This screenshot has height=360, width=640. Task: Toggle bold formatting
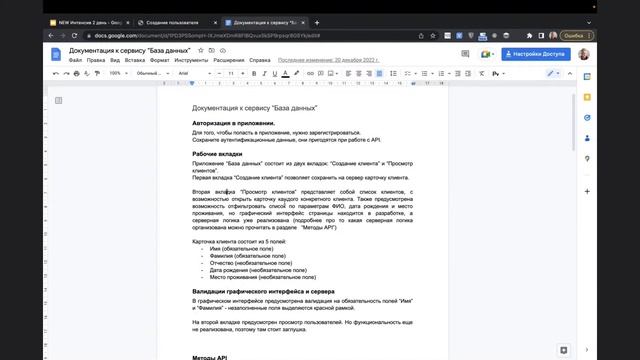click(254, 73)
